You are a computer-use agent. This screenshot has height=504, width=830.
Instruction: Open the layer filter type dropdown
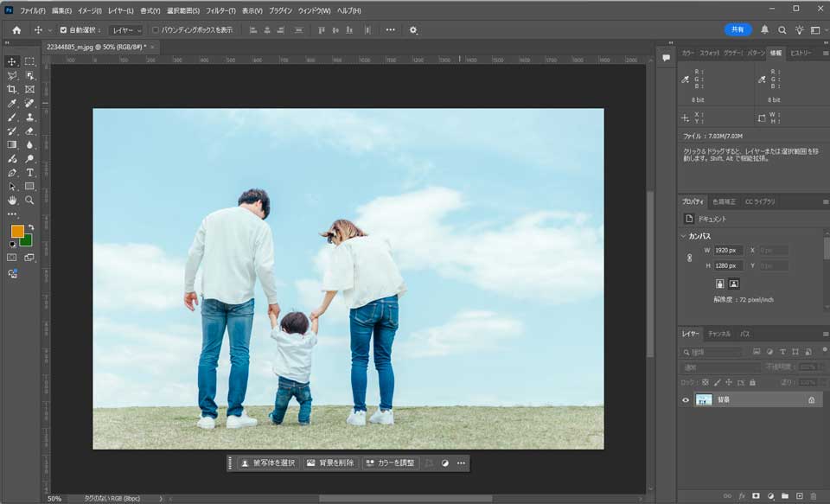point(712,352)
